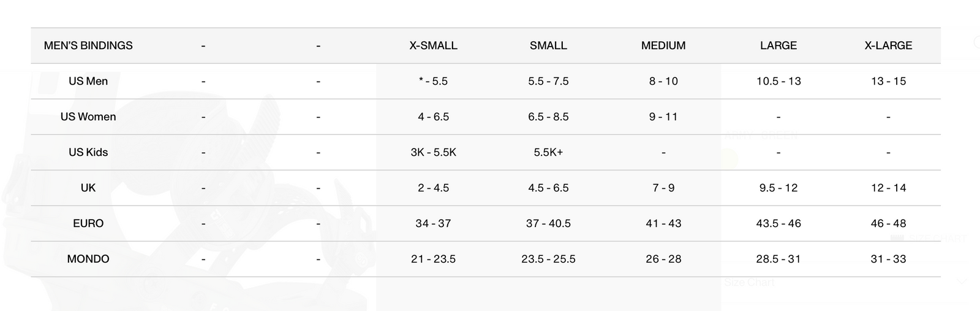Click the MEN'S BINDINGS table header
The width and height of the screenshot is (980, 311).
(88, 45)
